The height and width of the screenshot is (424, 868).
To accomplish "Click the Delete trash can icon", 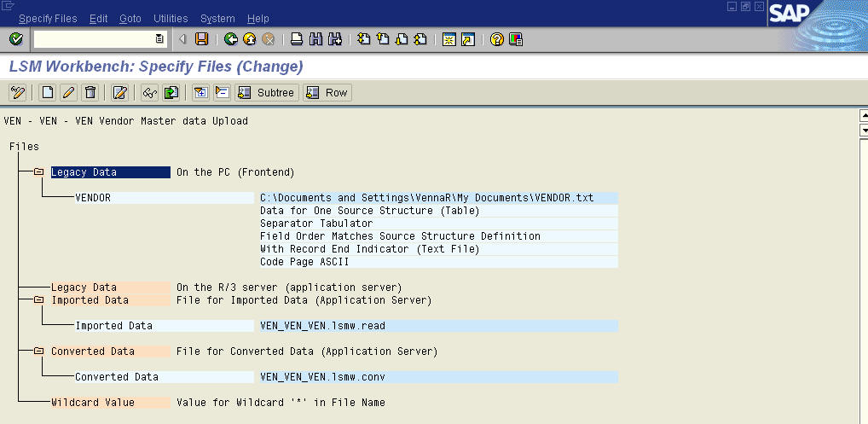I will pos(90,92).
